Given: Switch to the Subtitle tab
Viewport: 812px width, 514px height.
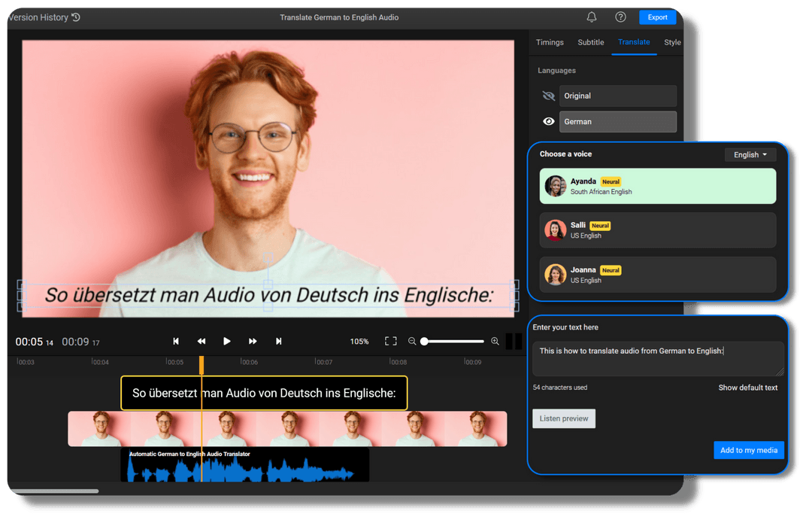Looking at the screenshot, I should tap(590, 42).
